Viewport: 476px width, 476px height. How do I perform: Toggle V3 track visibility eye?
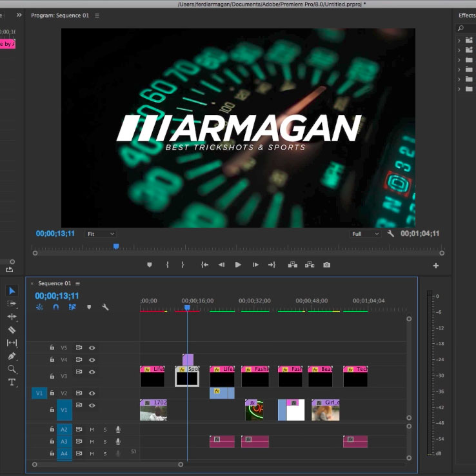click(x=92, y=372)
